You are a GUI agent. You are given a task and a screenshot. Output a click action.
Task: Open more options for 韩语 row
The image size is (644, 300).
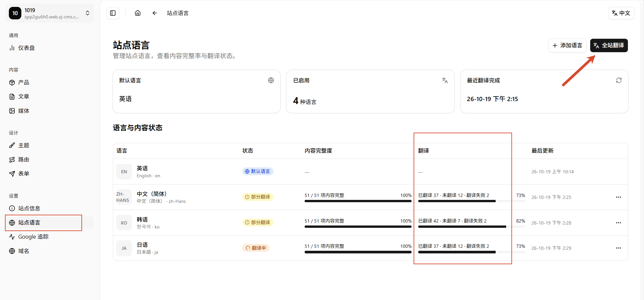(618, 223)
